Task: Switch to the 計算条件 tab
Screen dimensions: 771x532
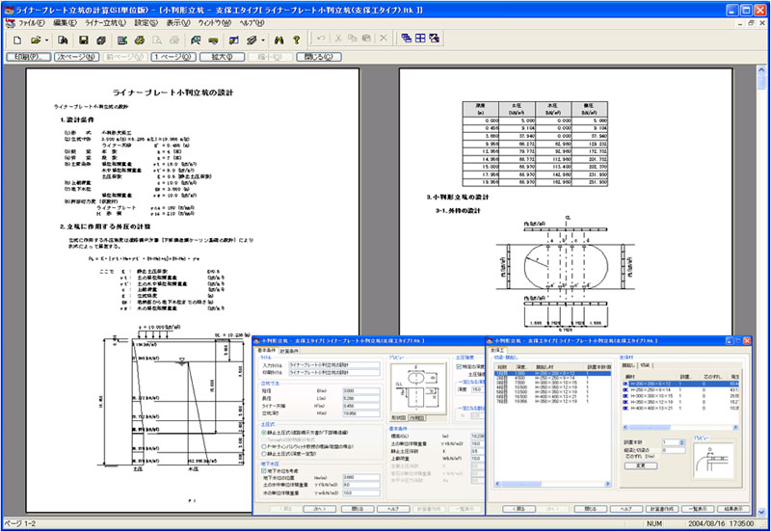Action: click(289, 351)
